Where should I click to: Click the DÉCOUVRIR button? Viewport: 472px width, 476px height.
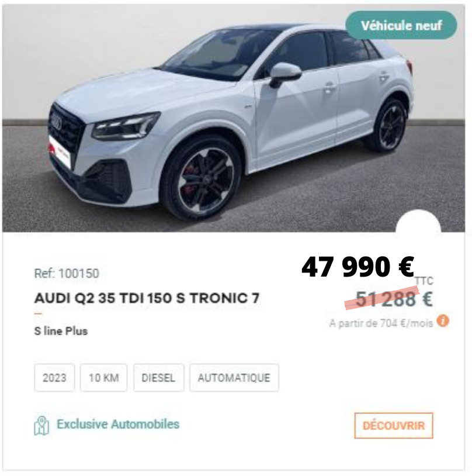click(x=394, y=426)
